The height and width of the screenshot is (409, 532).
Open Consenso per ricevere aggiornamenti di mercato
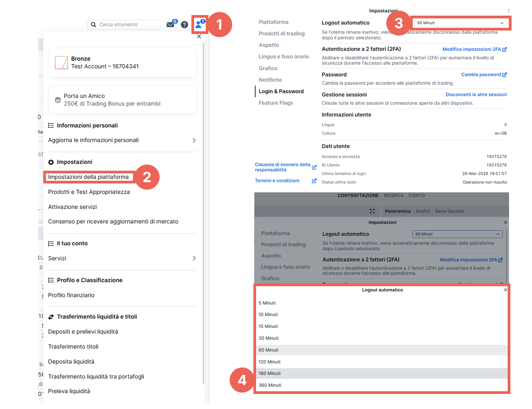coord(113,221)
